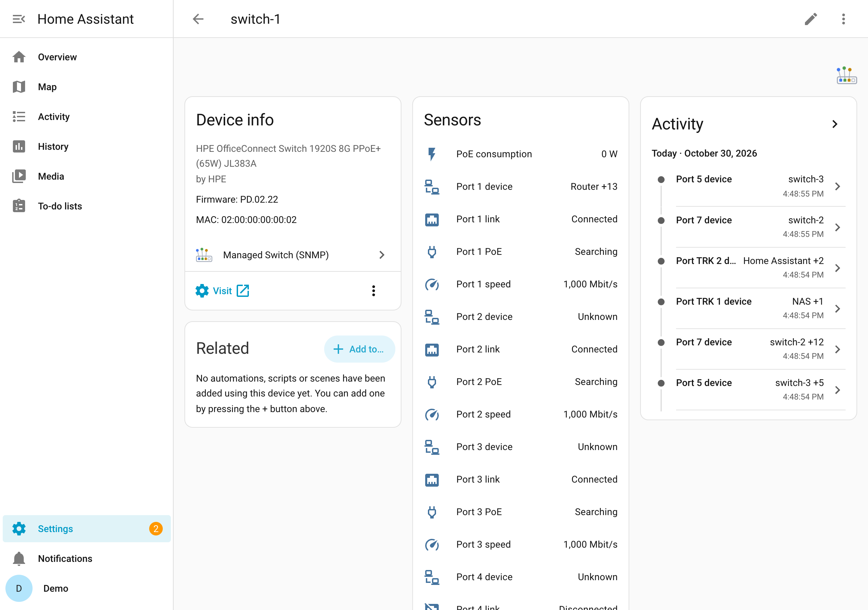Go back with the arrow icon
Screen dimensions: 868x610
click(x=198, y=19)
